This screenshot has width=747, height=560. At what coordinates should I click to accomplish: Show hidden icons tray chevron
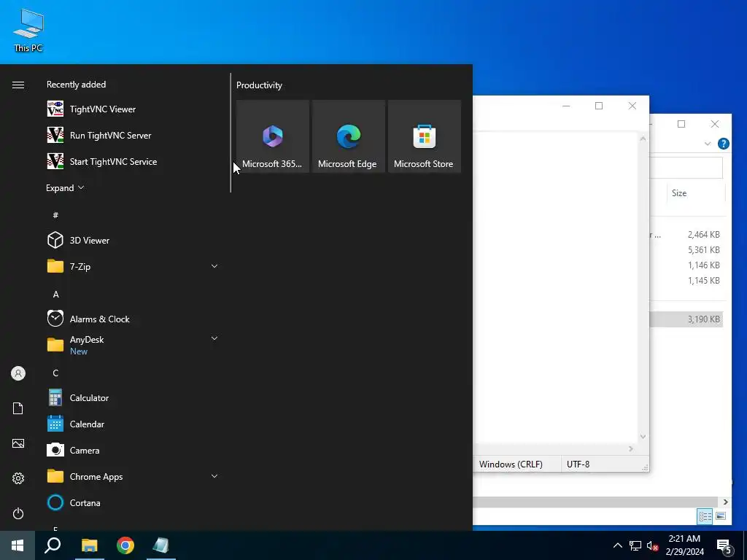pyautogui.click(x=617, y=545)
